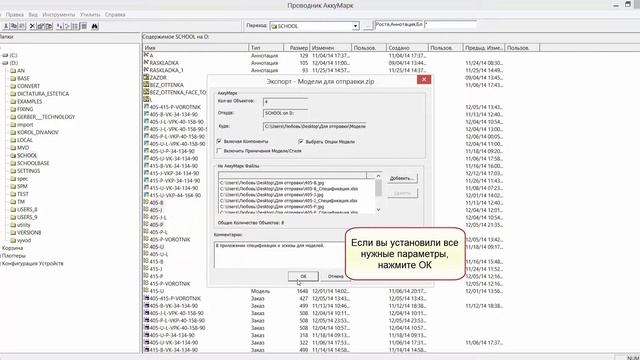Select the yvod folder in tree
The image size is (640, 360).
pos(24,240)
